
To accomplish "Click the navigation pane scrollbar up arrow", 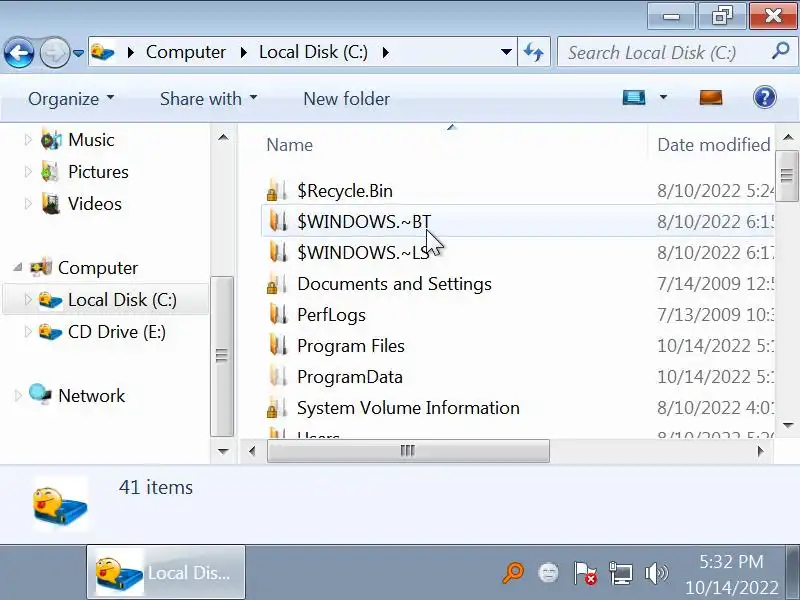I will [223, 137].
